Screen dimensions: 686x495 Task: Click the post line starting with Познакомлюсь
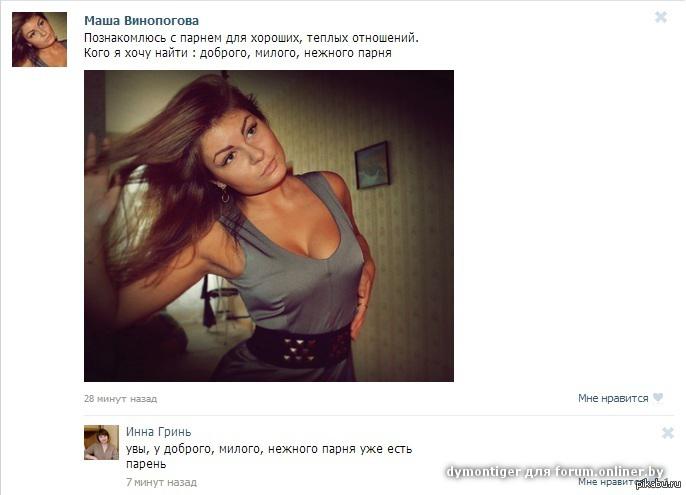[x=251, y=38]
